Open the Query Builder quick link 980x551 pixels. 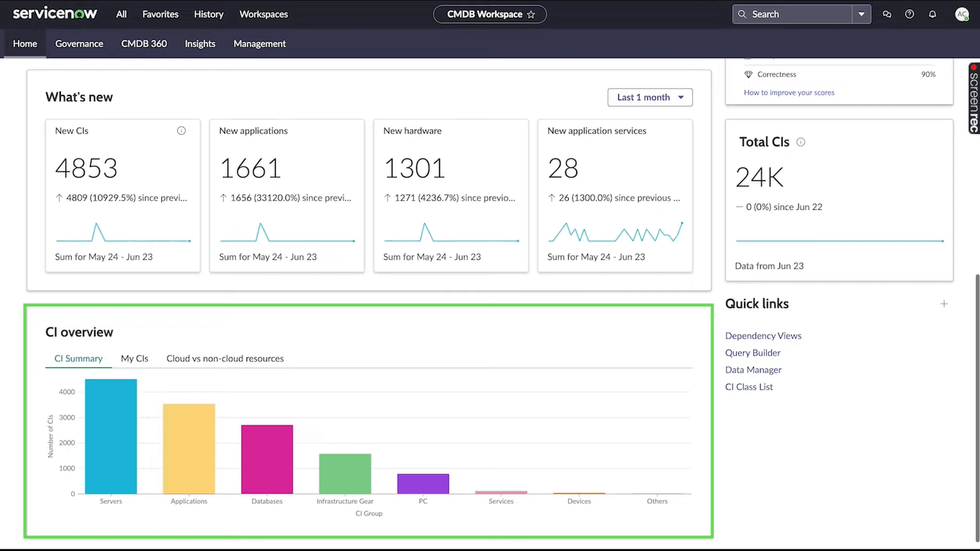point(752,352)
